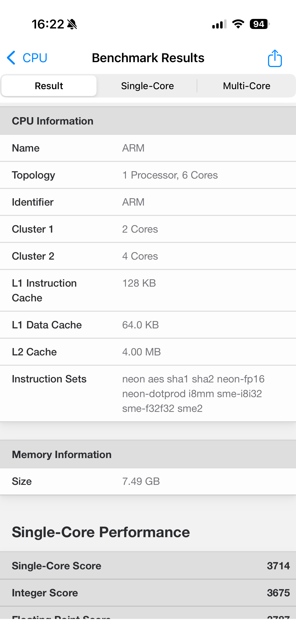This screenshot has height=644, width=296.
Task: Tap the L2 Cache row
Action: pos(148,352)
